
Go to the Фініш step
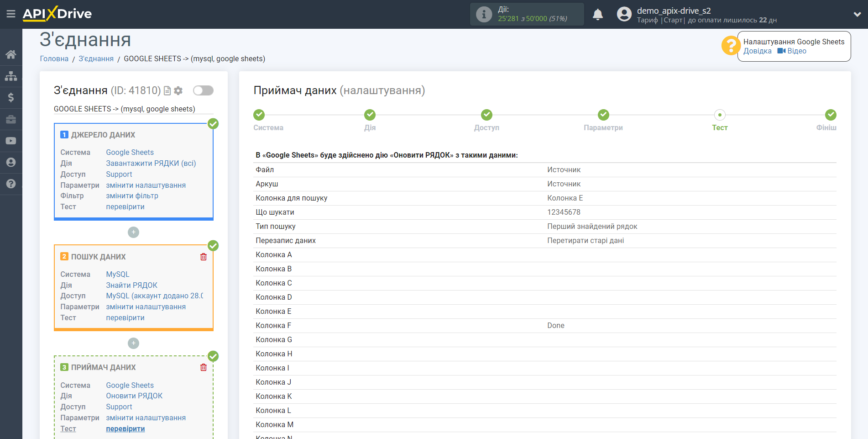pyautogui.click(x=826, y=128)
